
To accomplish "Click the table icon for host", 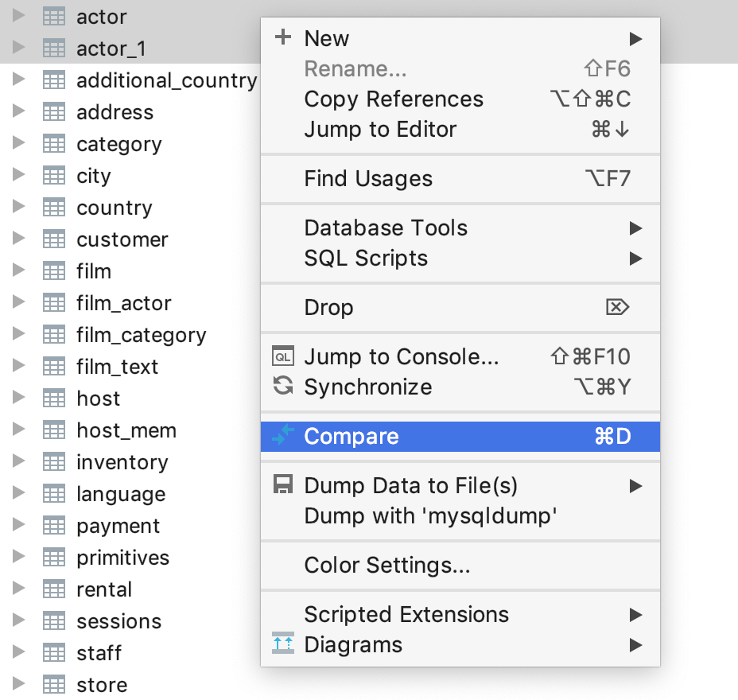I will [x=54, y=399].
